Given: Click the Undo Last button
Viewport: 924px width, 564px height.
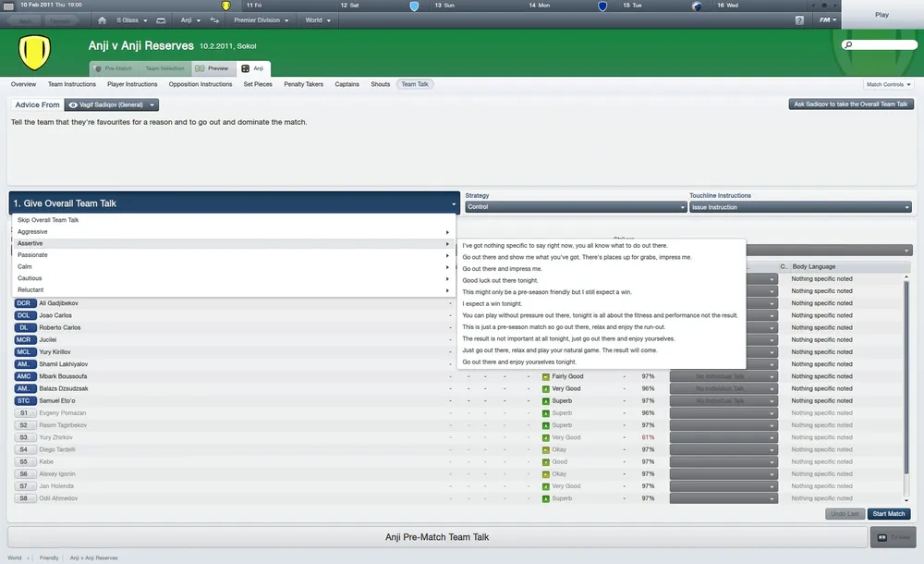Looking at the screenshot, I should (845, 514).
